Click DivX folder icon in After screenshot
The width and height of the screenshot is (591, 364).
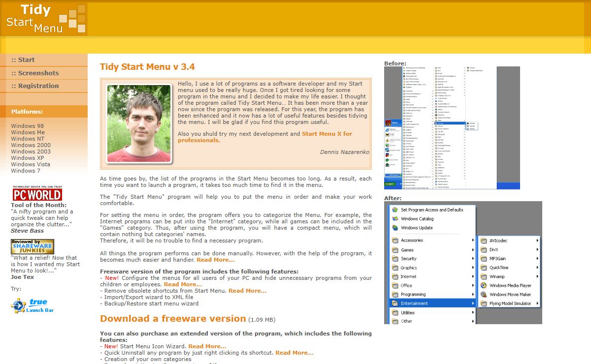(484, 249)
